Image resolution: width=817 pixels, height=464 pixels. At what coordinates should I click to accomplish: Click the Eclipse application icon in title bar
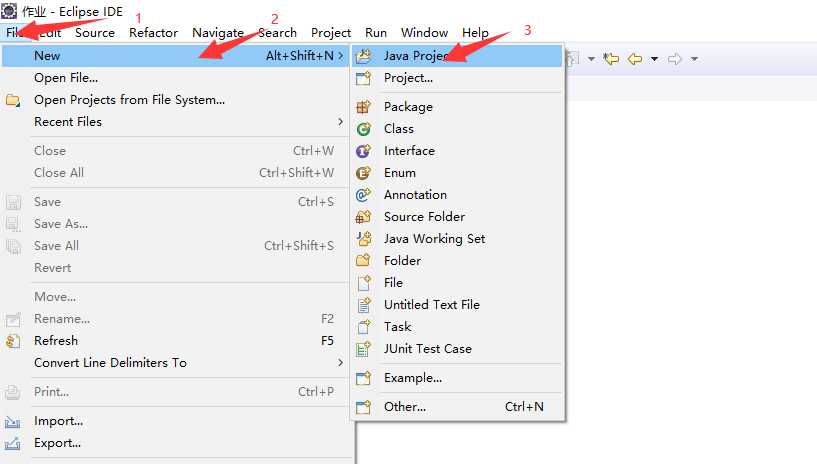point(9,10)
